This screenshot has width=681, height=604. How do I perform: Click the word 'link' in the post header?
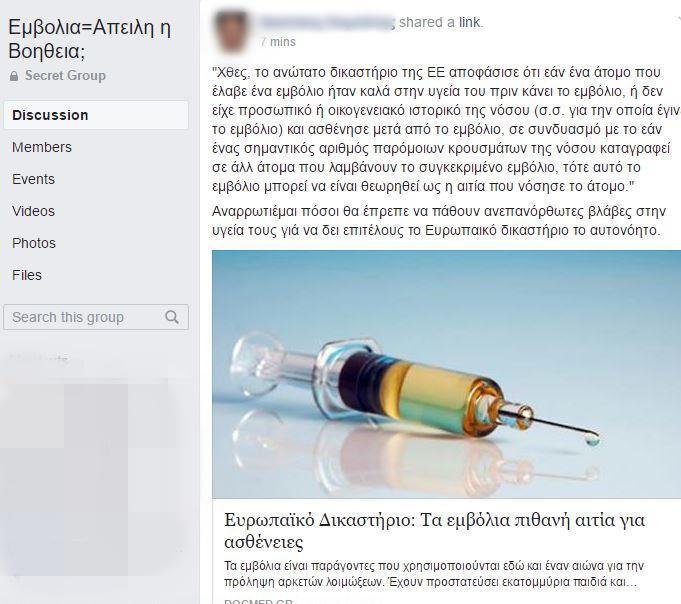tap(470, 22)
